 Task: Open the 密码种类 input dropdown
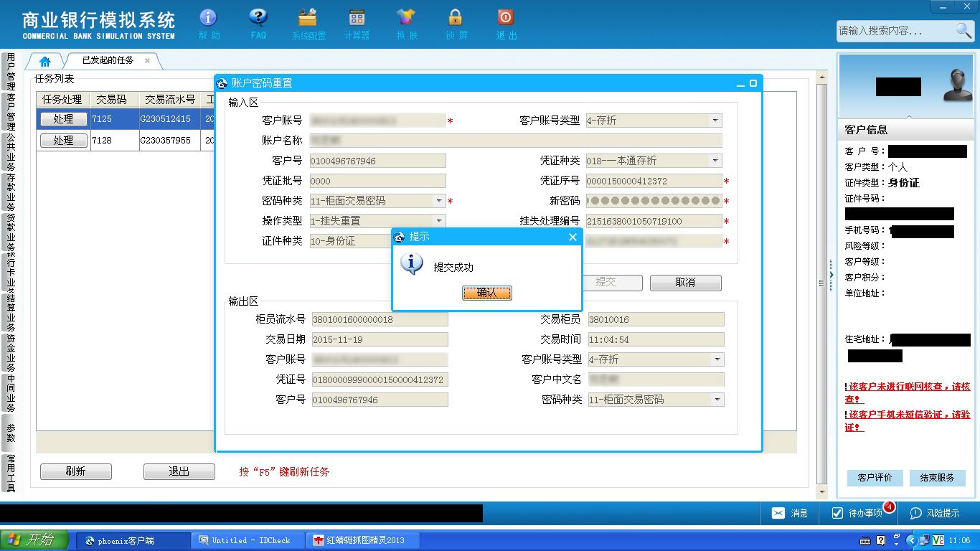[x=439, y=201]
